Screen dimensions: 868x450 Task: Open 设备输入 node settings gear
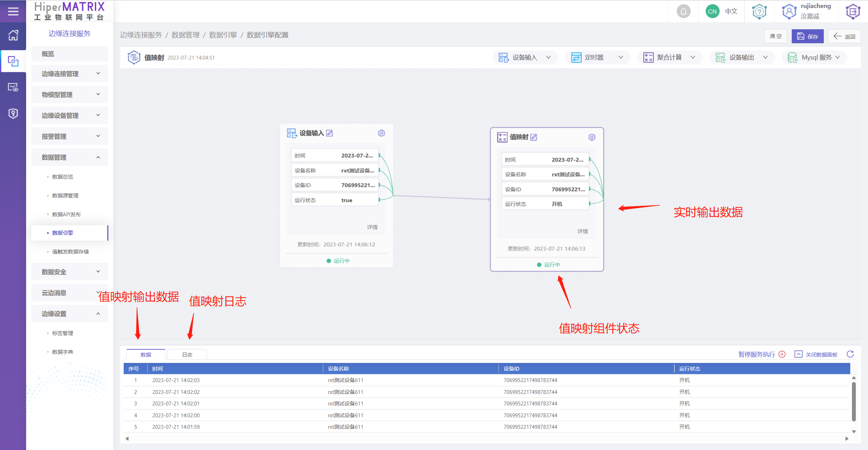pyautogui.click(x=381, y=133)
